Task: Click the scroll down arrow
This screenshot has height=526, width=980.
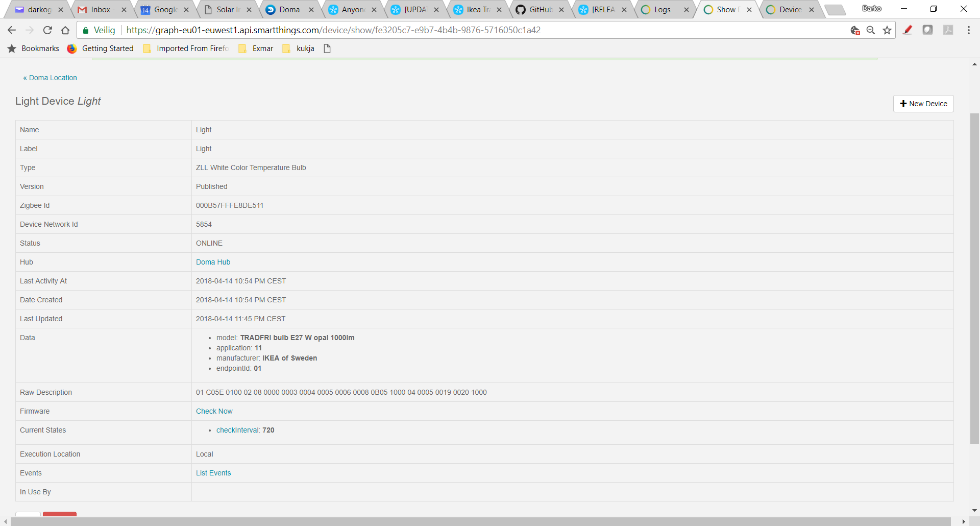Action: [x=974, y=510]
